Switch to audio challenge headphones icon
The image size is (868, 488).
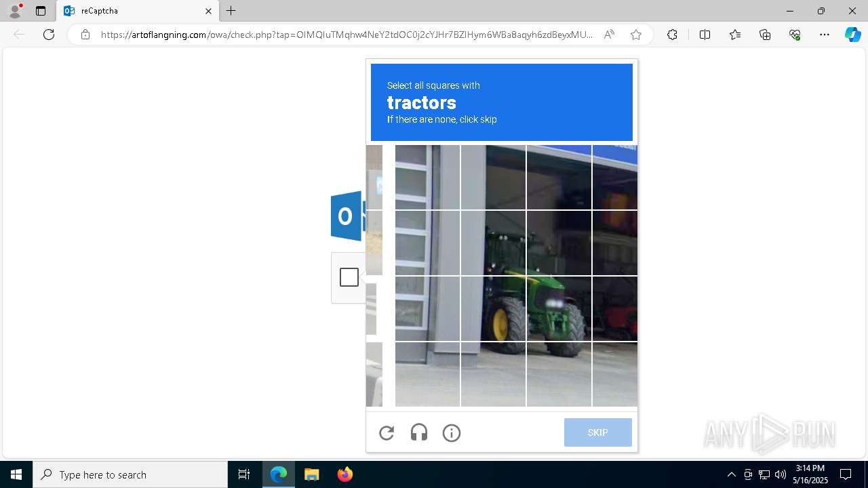419,433
